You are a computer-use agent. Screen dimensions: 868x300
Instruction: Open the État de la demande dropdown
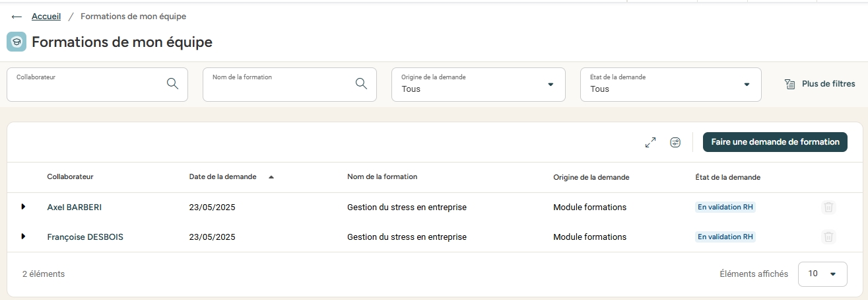point(671,85)
